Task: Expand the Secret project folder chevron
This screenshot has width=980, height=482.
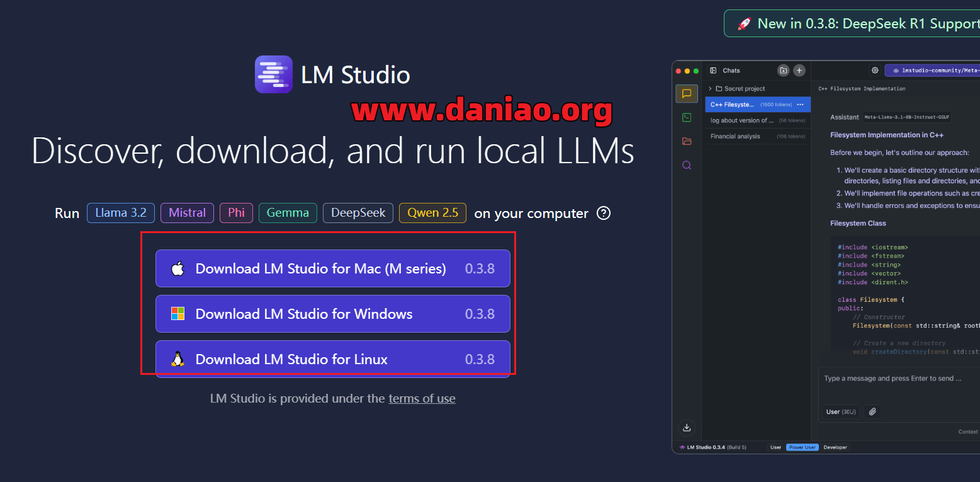Action: pos(711,89)
